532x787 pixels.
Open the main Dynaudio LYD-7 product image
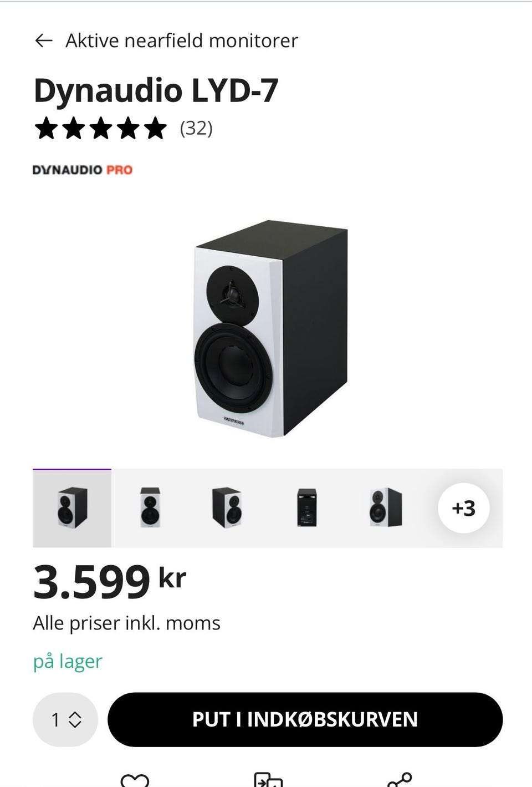point(271,329)
